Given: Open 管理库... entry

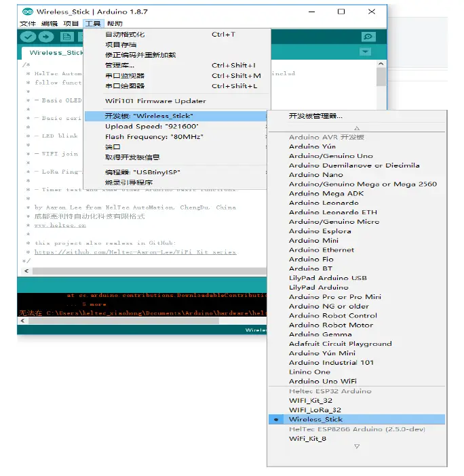Looking at the screenshot, I should coord(176,65).
